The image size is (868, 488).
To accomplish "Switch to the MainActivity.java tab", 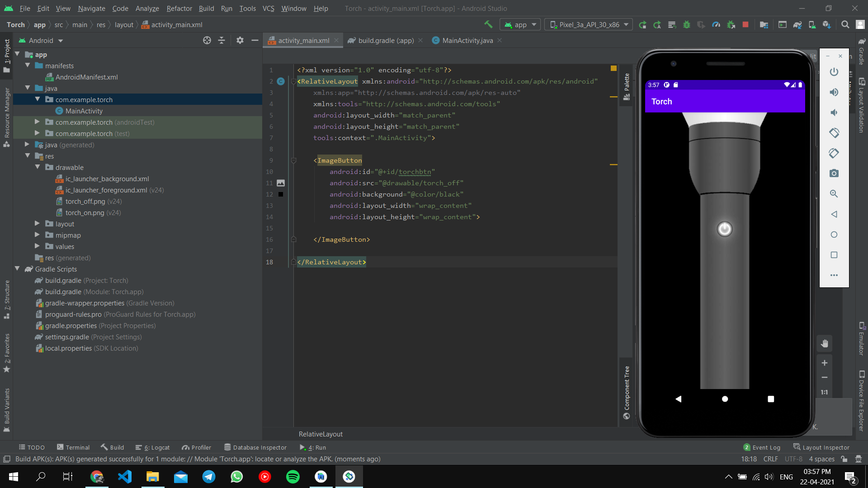I will [x=466, y=40].
